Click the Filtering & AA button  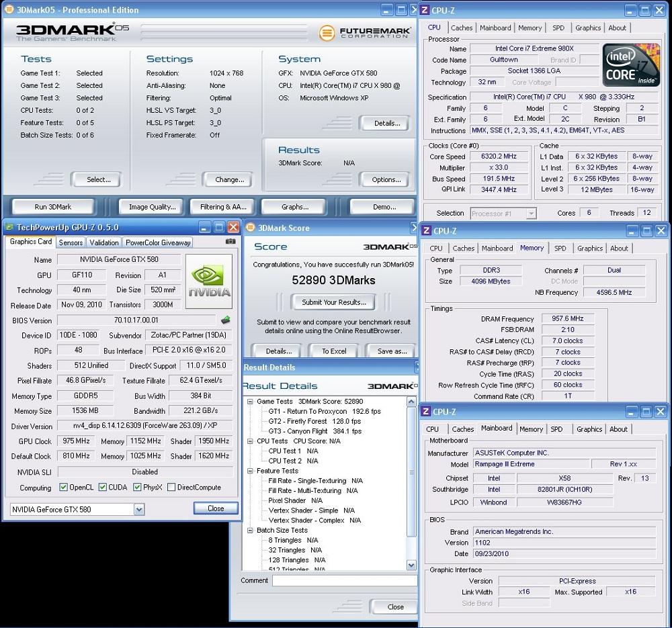(x=223, y=206)
